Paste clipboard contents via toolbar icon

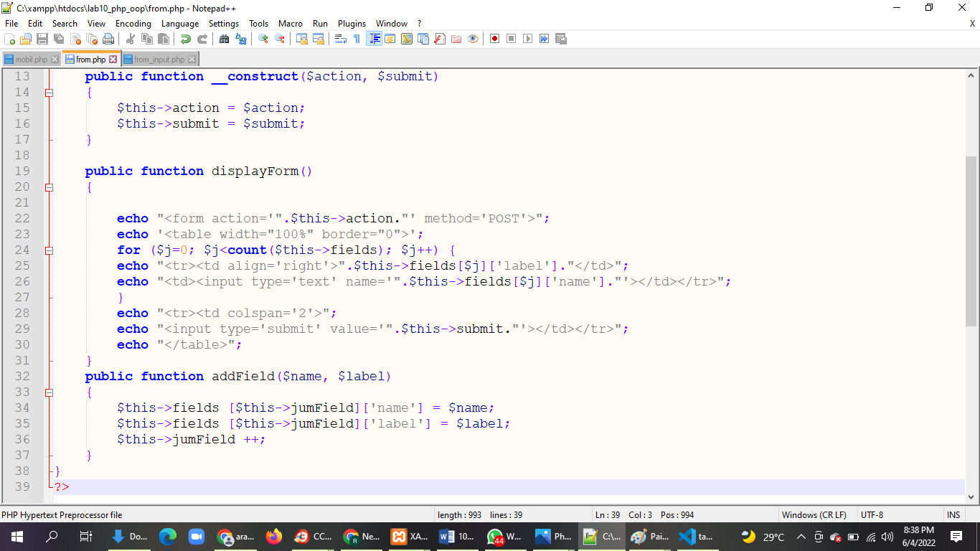coord(163,39)
